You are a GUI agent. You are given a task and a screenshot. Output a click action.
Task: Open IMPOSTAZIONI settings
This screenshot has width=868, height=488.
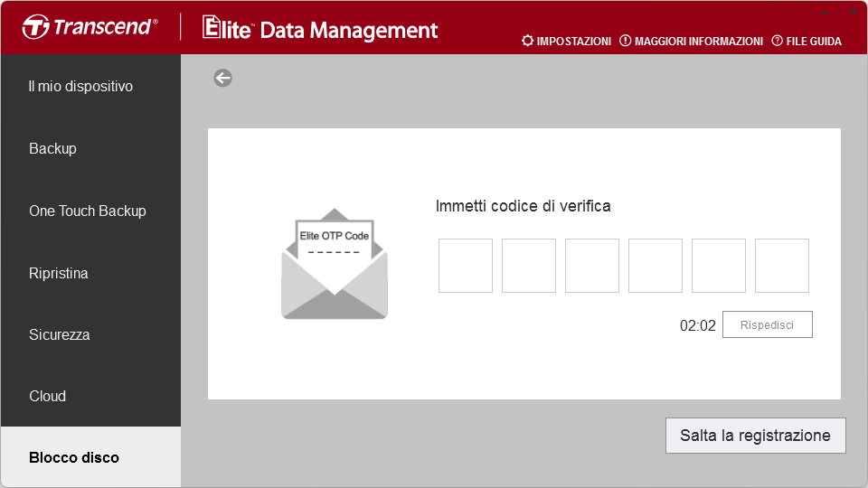pyautogui.click(x=566, y=41)
